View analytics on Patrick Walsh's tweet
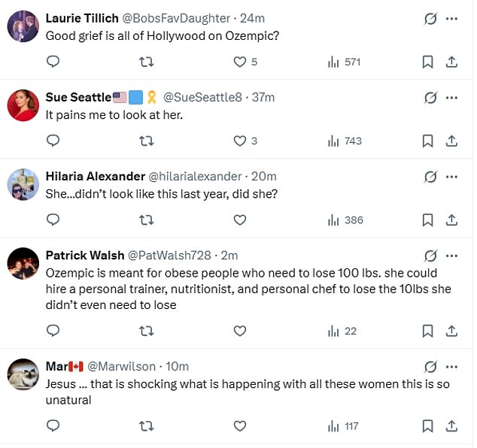This screenshot has height=448, width=477. point(342,331)
